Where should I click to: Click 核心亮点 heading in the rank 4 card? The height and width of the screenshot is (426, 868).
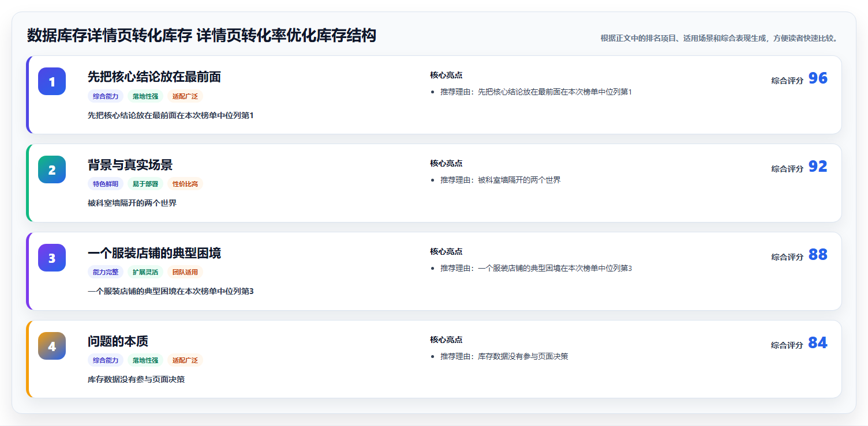point(446,340)
